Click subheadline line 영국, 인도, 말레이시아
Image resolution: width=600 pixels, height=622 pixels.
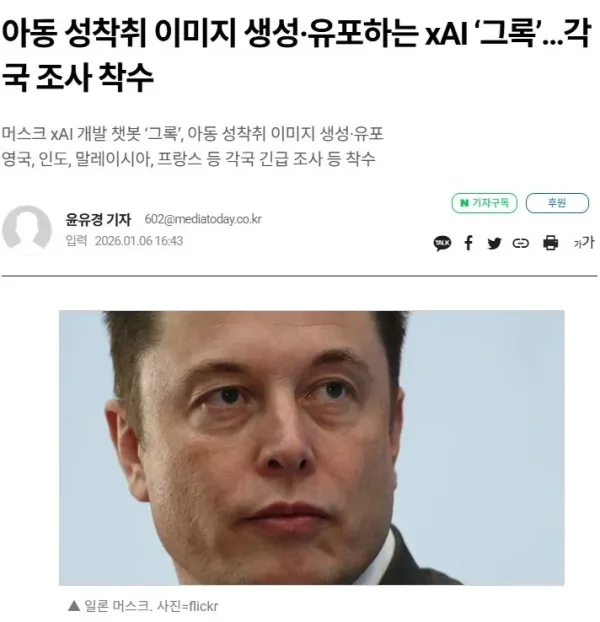click(x=188, y=159)
